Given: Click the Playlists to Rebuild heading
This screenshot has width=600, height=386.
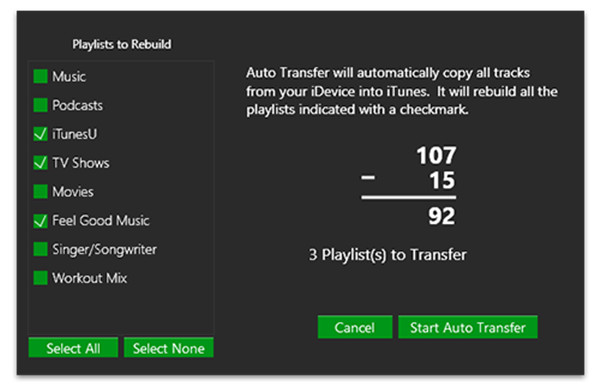Looking at the screenshot, I should click(x=122, y=44).
